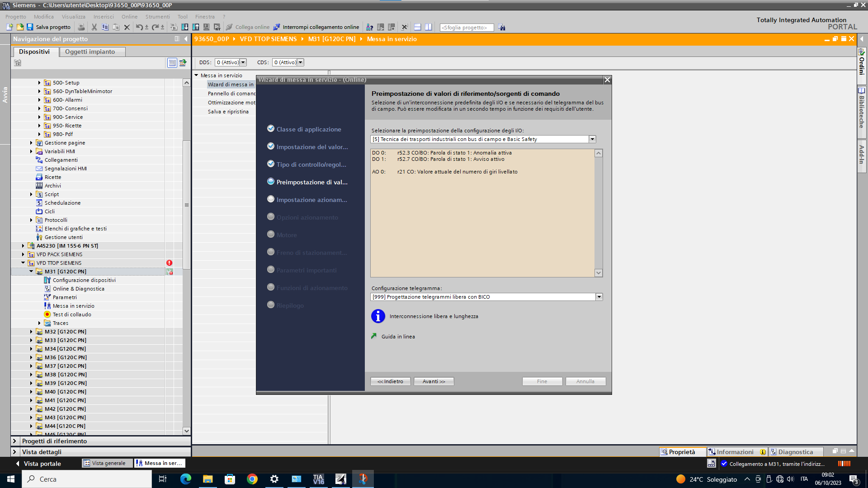Click the I/O list scrollbar down arrow
The width and height of the screenshot is (868, 488).
pos(599,273)
